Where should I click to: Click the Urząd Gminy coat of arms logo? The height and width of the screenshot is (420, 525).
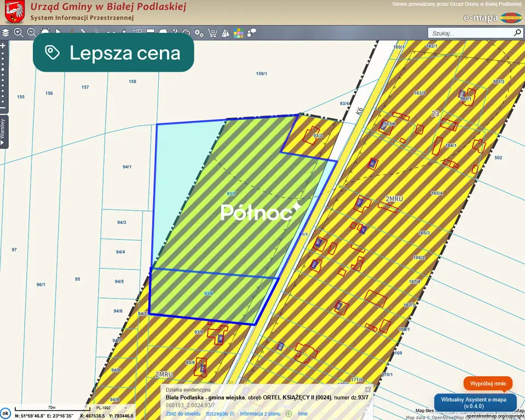pos(15,11)
